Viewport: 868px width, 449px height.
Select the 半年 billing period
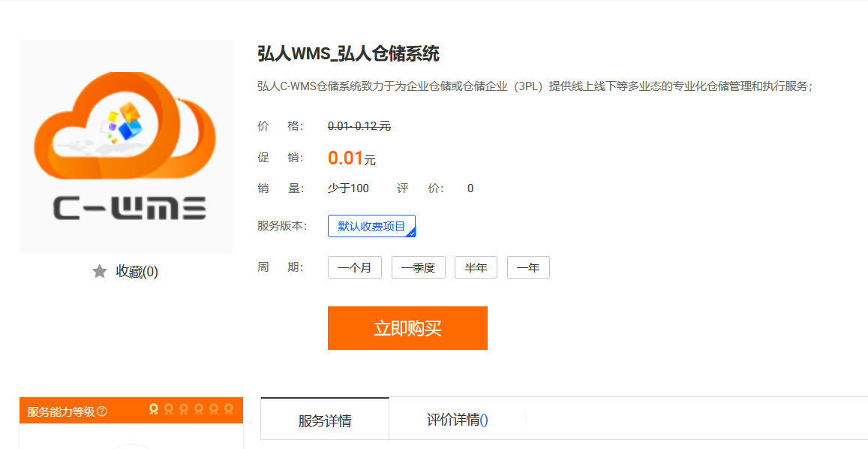(x=476, y=267)
